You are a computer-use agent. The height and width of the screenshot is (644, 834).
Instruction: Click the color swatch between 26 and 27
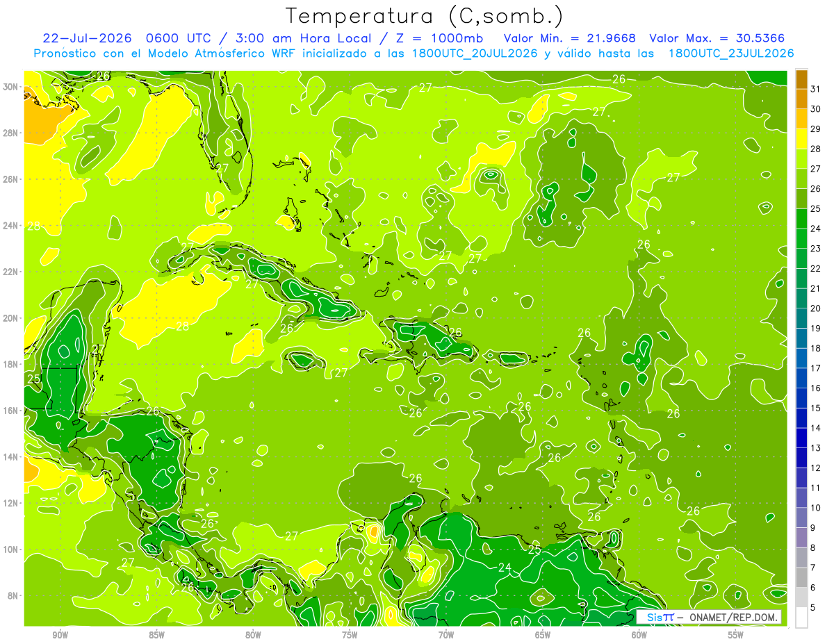(x=801, y=179)
